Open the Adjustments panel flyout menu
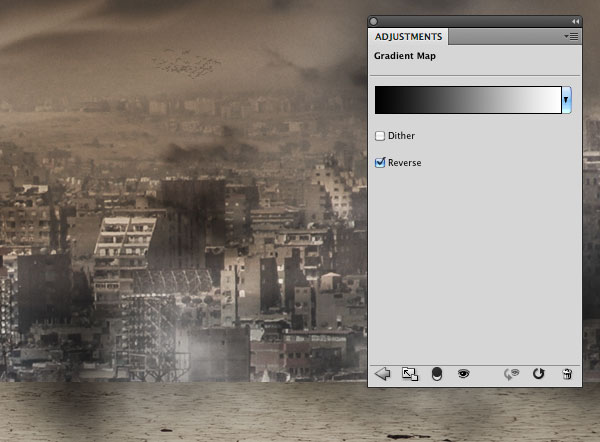 (571, 36)
